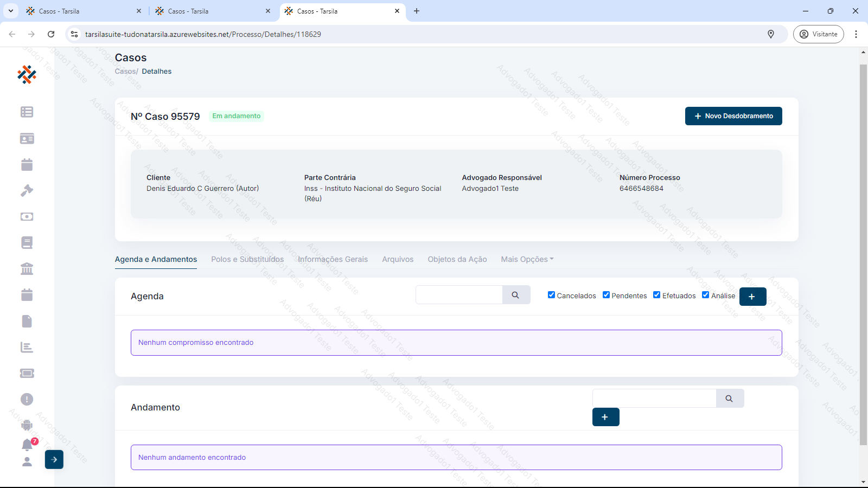
Task: Click the Agenda search magnifier button
Action: pos(515,295)
